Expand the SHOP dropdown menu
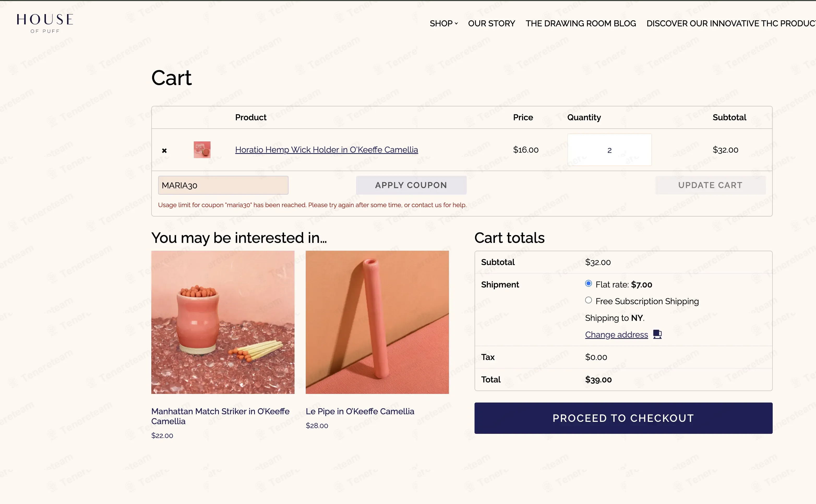 point(444,23)
